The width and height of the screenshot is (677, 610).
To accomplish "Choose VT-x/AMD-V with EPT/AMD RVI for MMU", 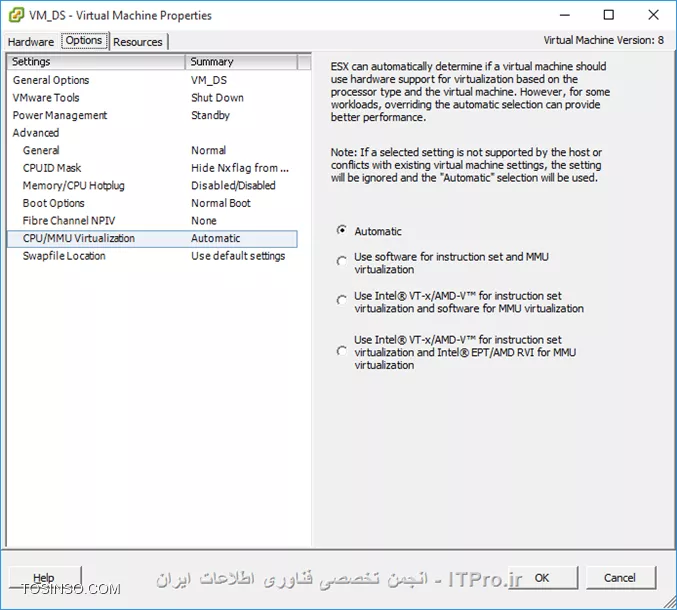I will (x=341, y=351).
